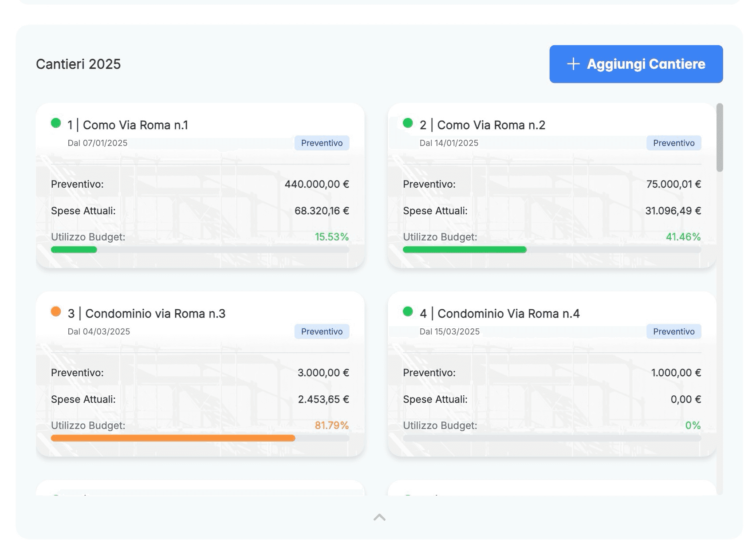This screenshot has width=756, height=551.
Task: Click the 440.000,00 € preventivo amount
Action: [x=317, y=184]
